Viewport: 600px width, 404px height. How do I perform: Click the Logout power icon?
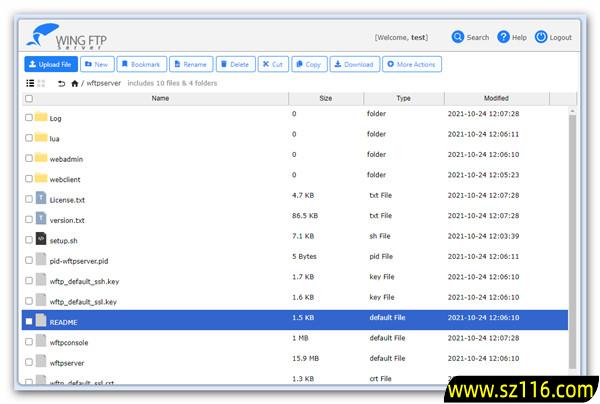[x=541, y=37]
